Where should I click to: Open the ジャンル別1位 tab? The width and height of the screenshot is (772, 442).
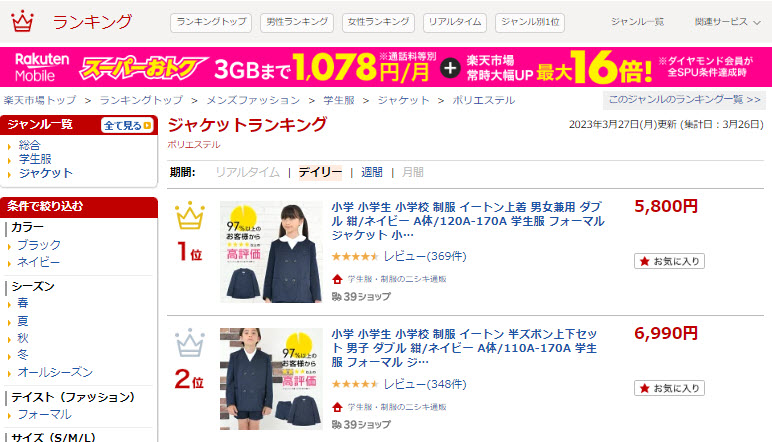tap(530, 22)
